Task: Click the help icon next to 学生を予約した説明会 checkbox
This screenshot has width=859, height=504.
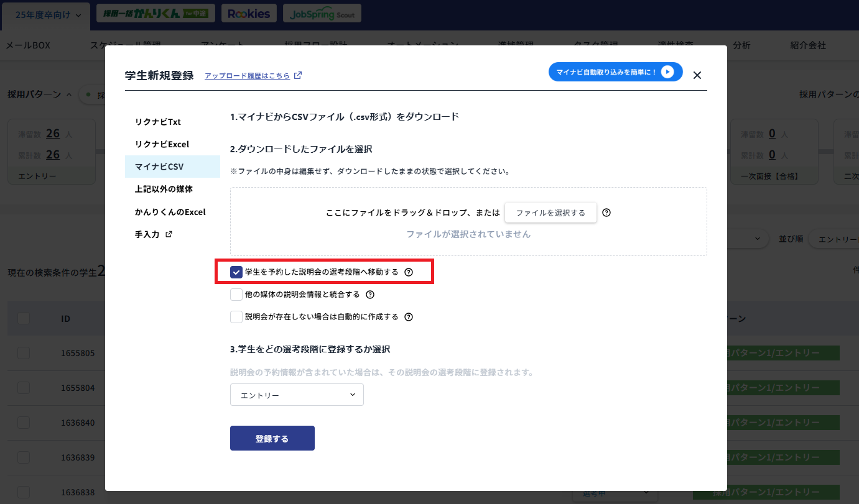Action: pos(409,271)
